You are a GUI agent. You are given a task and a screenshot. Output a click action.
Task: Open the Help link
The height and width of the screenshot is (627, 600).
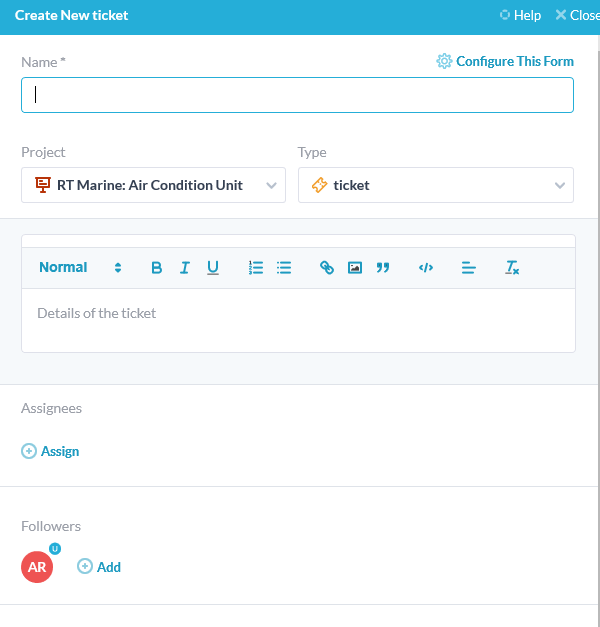(520, 16)
